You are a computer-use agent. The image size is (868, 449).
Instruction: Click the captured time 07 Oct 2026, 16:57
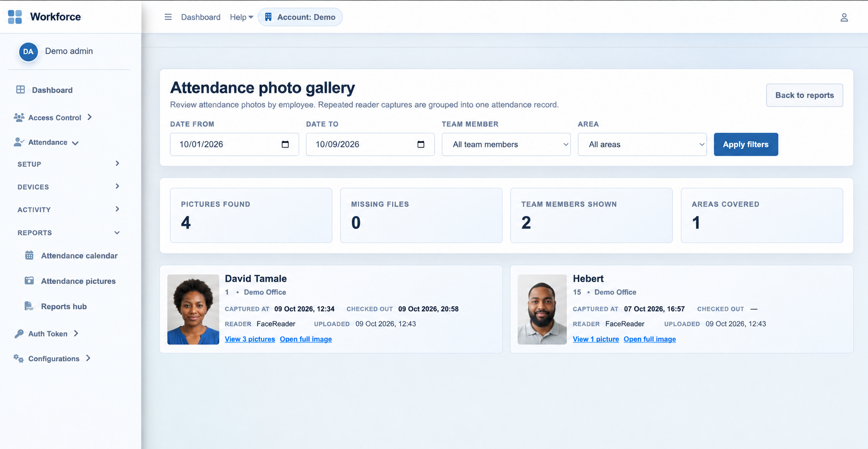pos(654,309)
